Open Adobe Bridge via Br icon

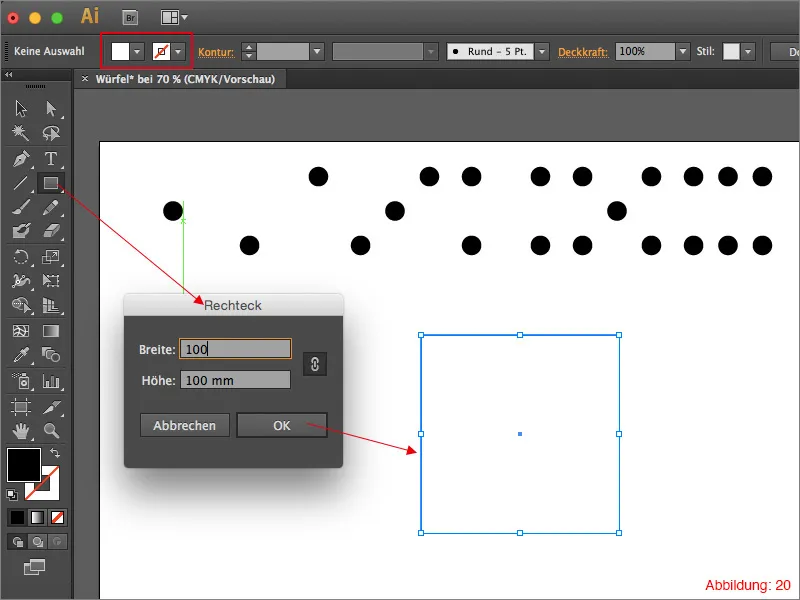tap(131, 18)
